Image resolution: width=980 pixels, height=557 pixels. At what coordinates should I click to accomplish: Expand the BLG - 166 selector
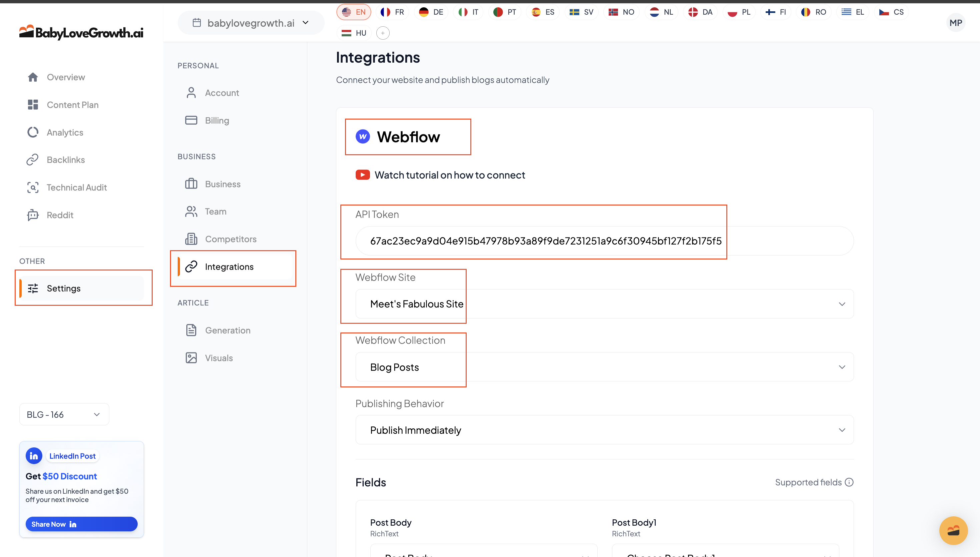[64, 414]
